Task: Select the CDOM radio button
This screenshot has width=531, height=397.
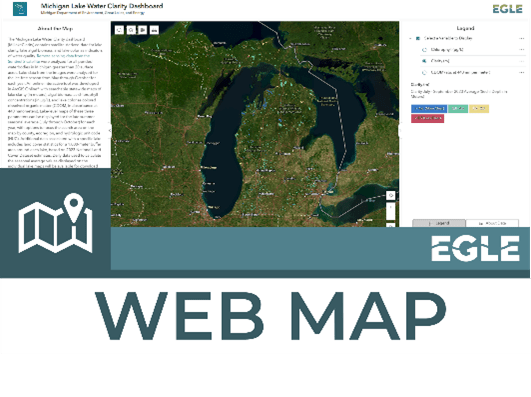Action: click(424, 72)
